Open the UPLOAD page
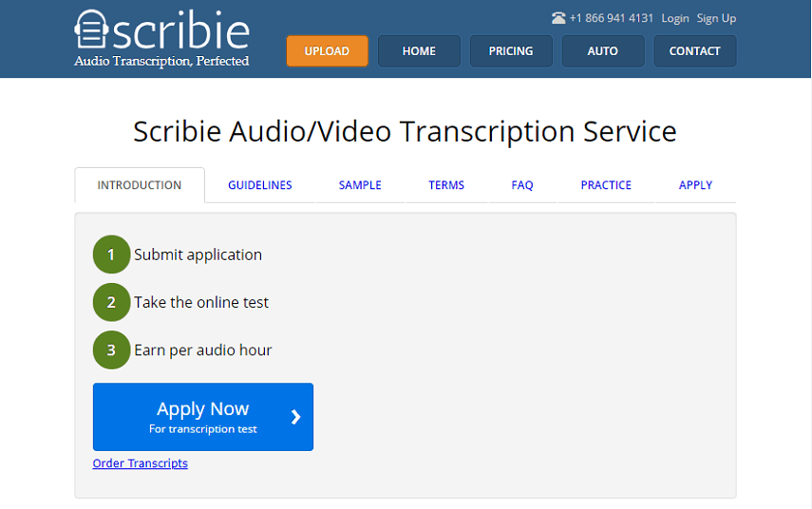Image resolution: width=812 pixels, height=509 pixels. click(x=327, y=50)
